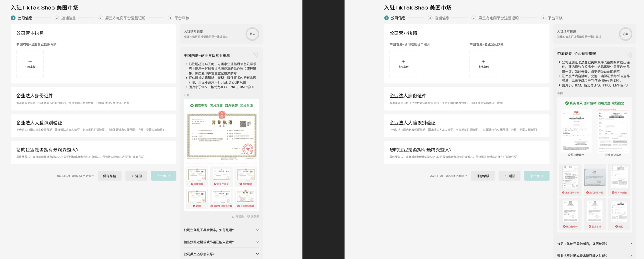Screen dimensions: 644x259
Task: Click the step 1 circle icon on mainland-China page
Action: 13,18
